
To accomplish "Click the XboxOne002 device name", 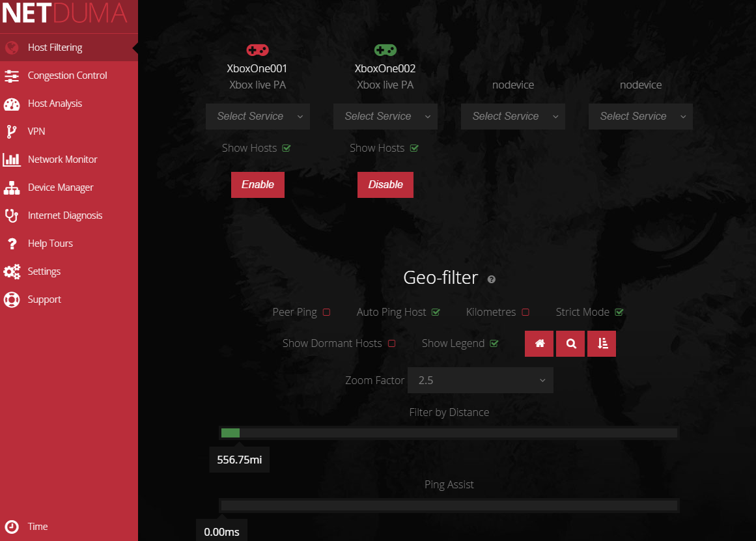I will 385,68.
